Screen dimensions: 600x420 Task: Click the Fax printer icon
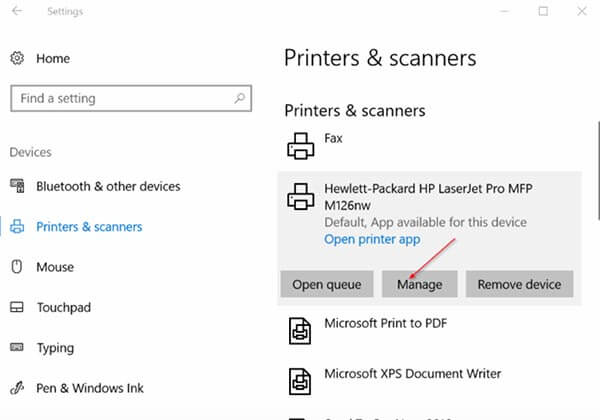point(301,146)
